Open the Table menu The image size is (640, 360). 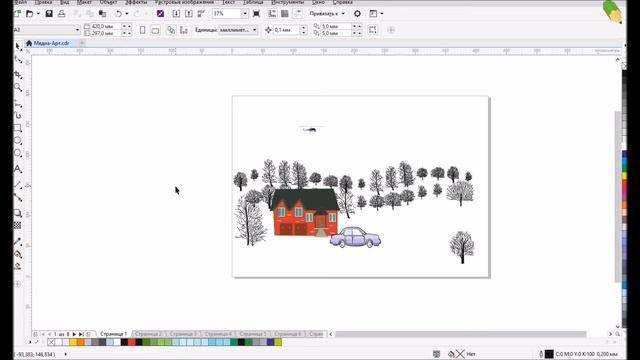point(253,2)
